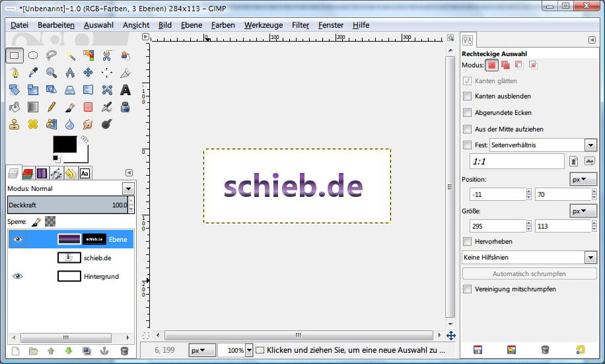
Task: Toggle visibility of the Ebene layer
Action: pos(17,239)
